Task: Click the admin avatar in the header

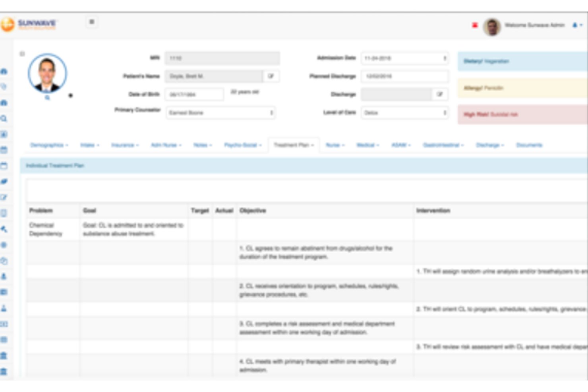Action: click(x=492, y=27)
